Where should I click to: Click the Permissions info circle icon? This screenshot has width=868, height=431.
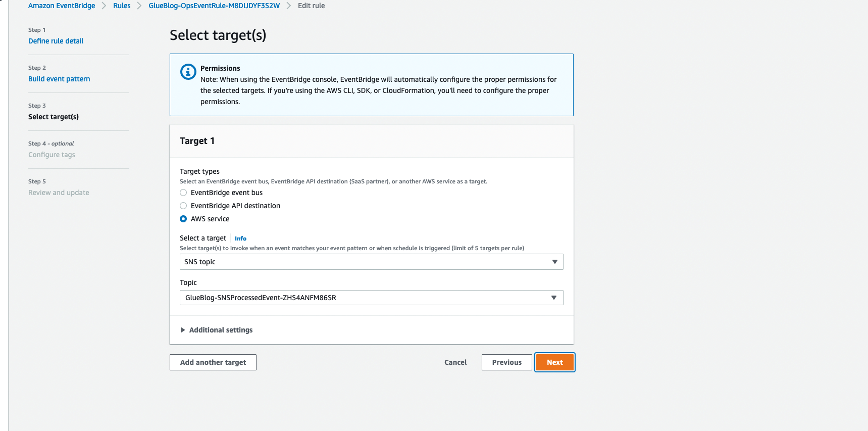click(x=188, y=72)
